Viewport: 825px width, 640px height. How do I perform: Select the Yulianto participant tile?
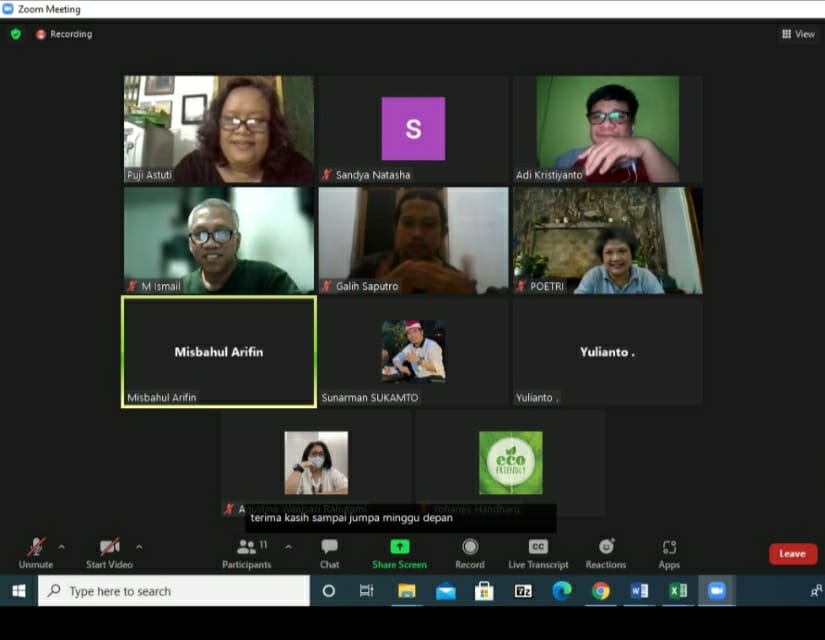click(608, 352)
